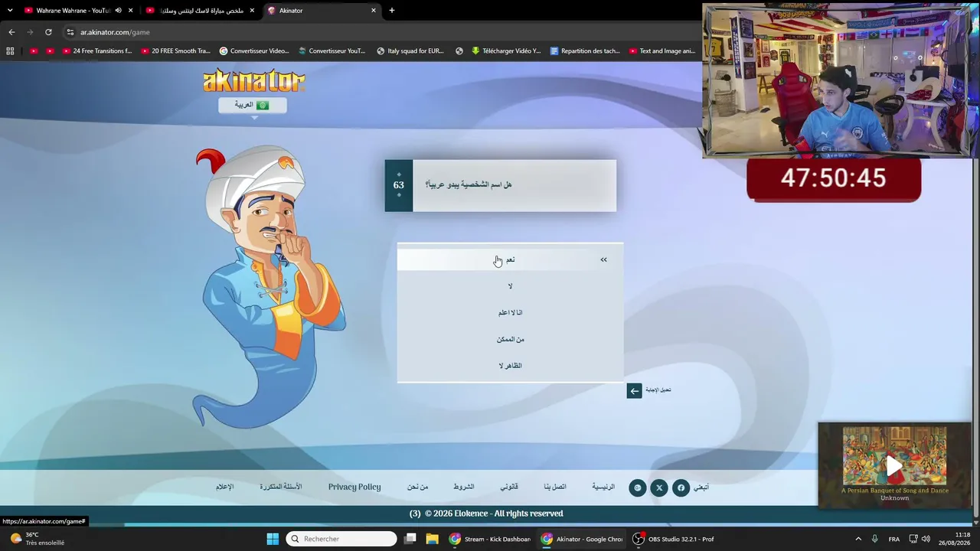Open the weather widget showing 36°C
Screen dimensions: 980x551
tap(37, 539)
